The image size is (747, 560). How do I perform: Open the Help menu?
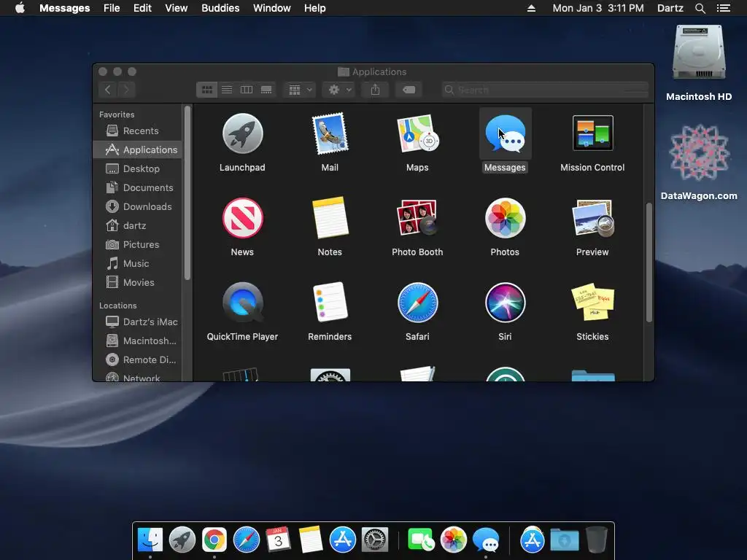(x=314, y=8)
